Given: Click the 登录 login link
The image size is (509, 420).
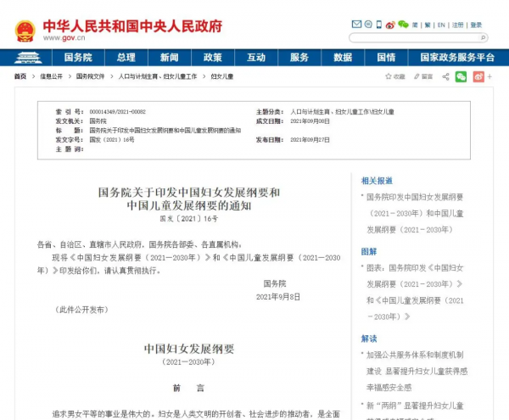Looking at the screenshot, I should click(476, 25).
